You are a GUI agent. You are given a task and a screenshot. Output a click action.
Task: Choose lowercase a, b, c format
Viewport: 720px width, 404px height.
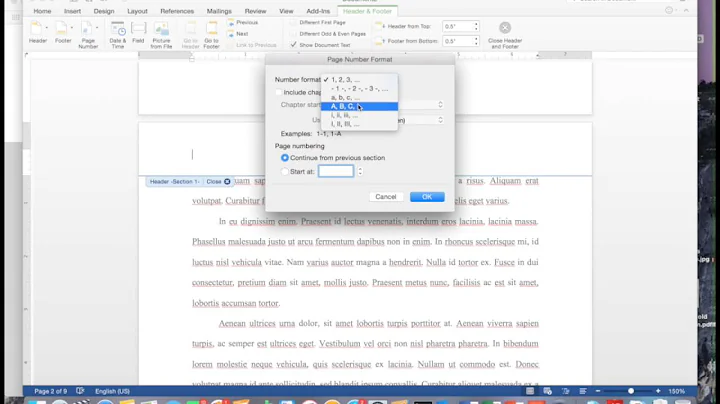359,97
